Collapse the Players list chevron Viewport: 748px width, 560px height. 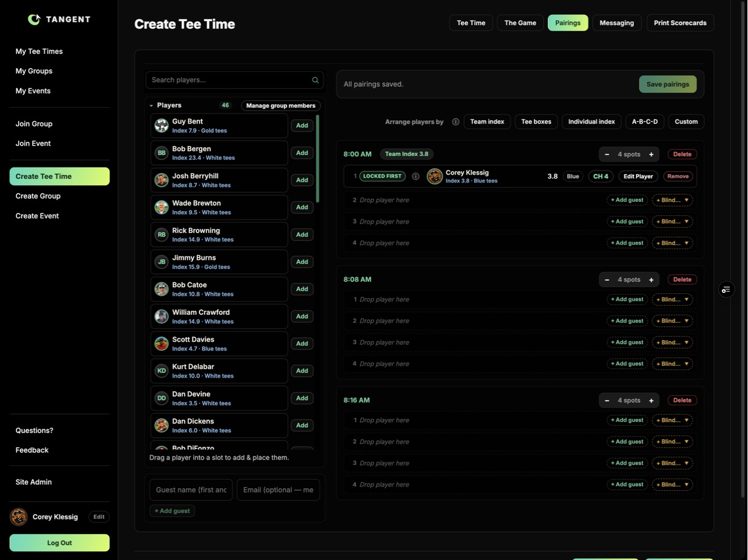[x=151, y=106]
